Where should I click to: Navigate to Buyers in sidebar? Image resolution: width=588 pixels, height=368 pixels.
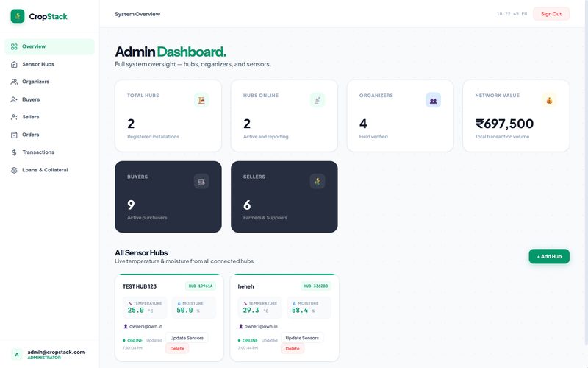(49, 99)
